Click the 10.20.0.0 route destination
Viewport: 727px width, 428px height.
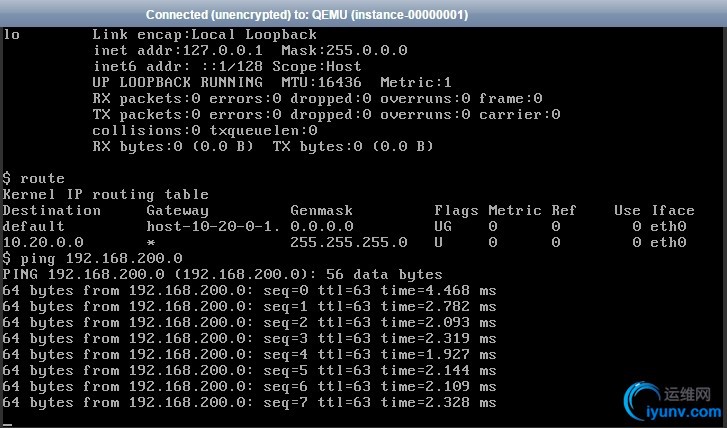pos(43,242)
